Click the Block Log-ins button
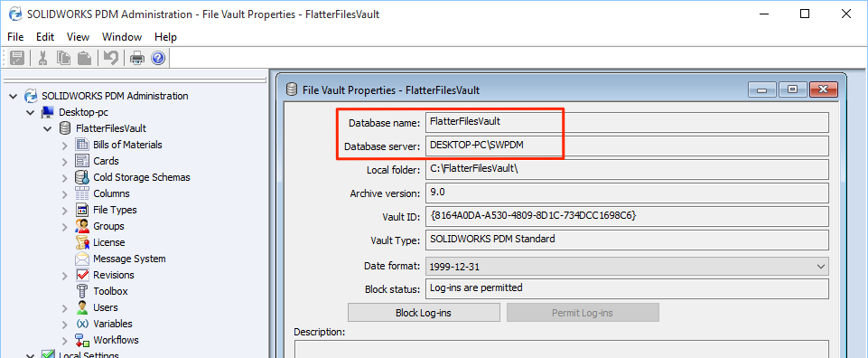 tap(424, 313)
